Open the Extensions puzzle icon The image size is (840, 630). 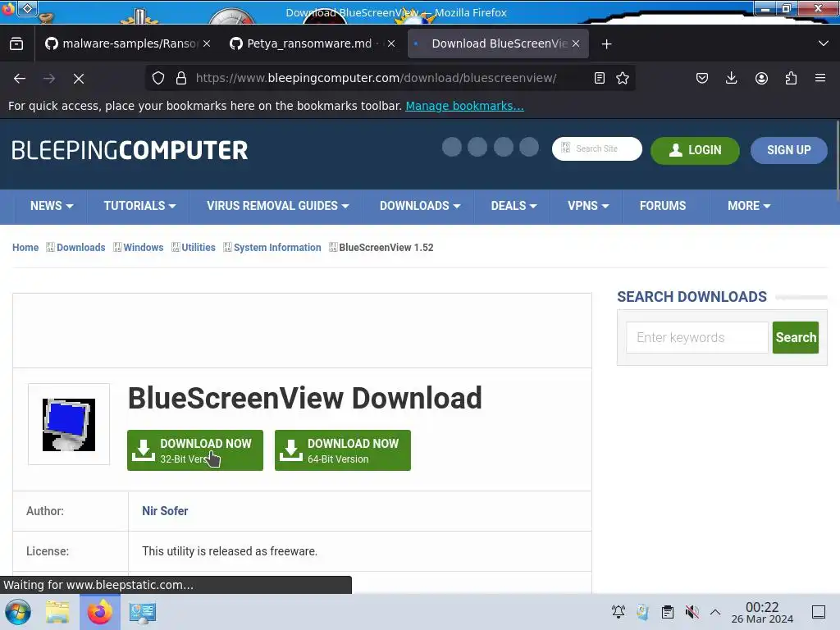coord(791,78)
